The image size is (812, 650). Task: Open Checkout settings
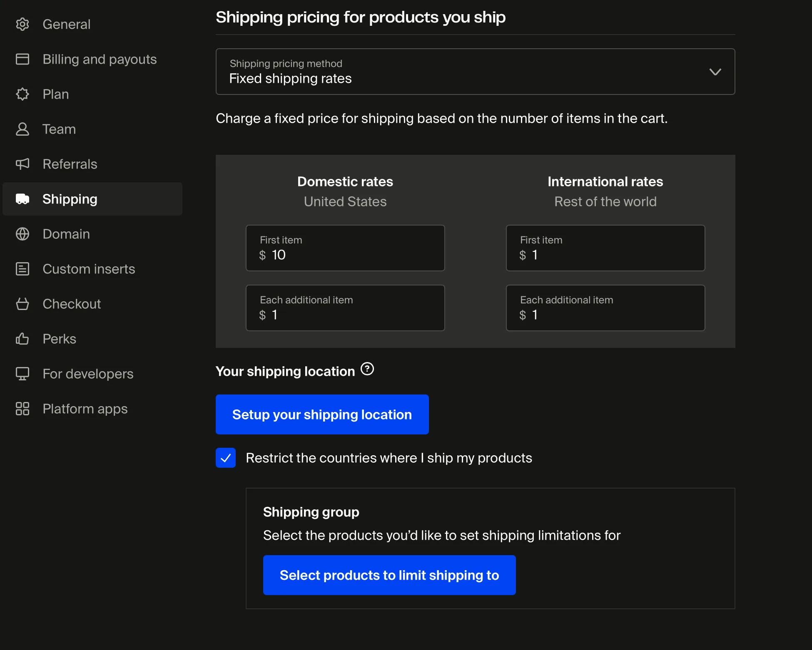(92, 304)
